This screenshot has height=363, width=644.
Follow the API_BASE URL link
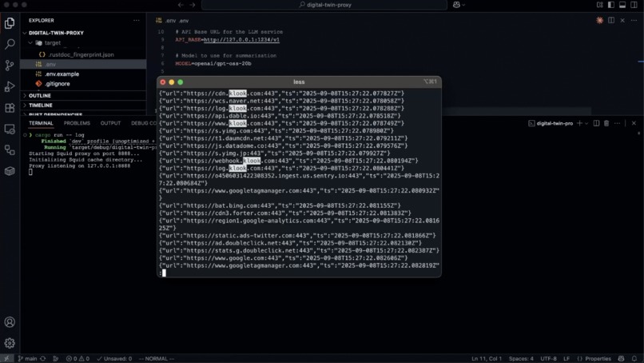click(x=241, y=40)
